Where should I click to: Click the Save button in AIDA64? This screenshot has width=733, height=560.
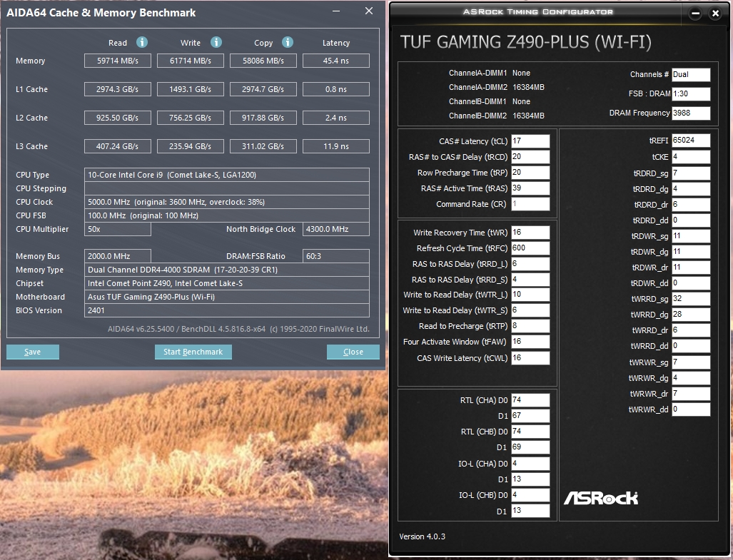pos(33,352)
